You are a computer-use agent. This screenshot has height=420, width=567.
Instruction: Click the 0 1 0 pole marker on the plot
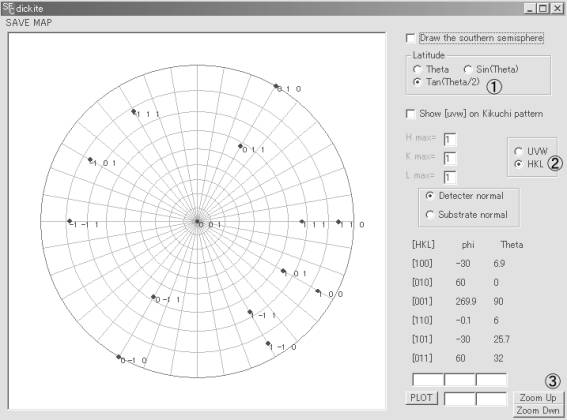pyautogui.click(x=276, y=86)
